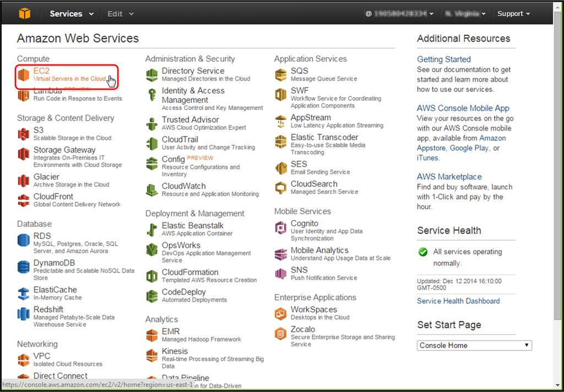Screen dimensions: 564x392
Task: Open the Services dropdown menu
Action: click(x=72, y=14)
